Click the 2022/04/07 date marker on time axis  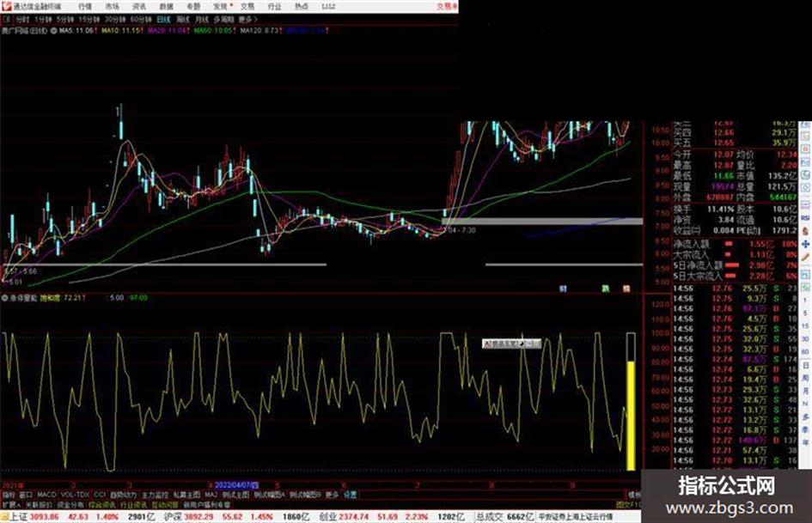(x=236, y=485)
